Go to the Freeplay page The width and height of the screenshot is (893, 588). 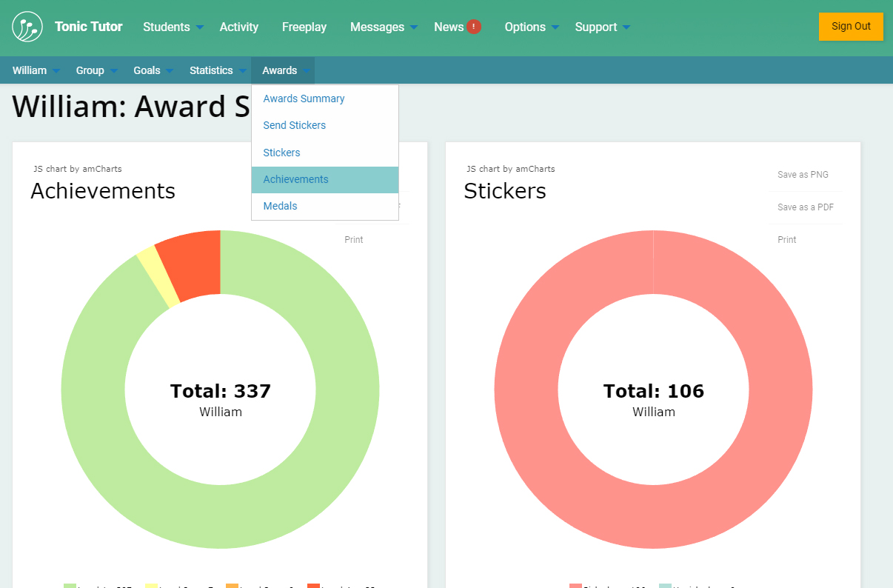pyautogui.click(x=304, y=27)
